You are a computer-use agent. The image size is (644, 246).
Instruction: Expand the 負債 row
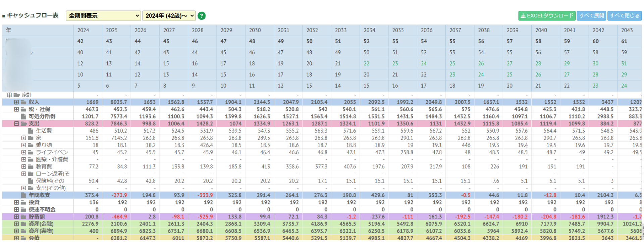coord(16,238)
